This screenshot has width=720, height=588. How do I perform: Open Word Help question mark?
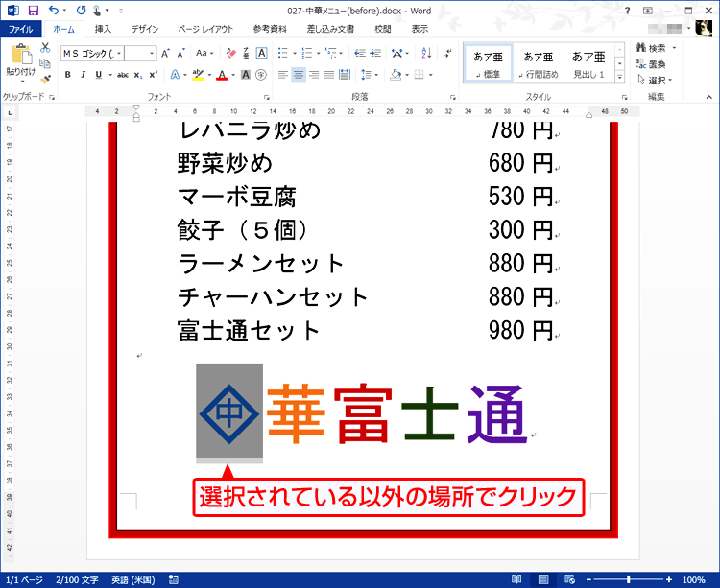tap(627, 11)
